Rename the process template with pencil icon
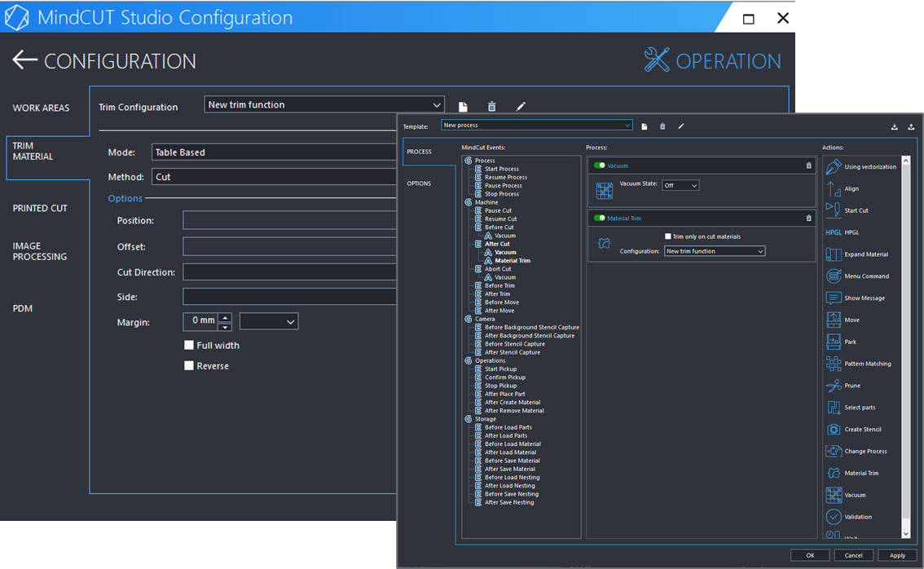Screen dimensions: 924x569 point(680,126)
